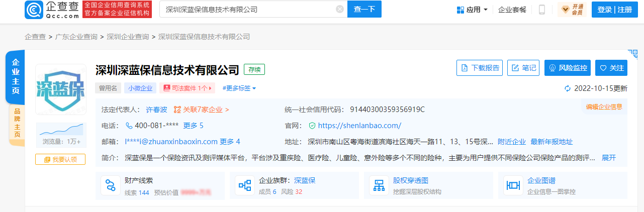Click the phone icon beside 400-081-****
The width and height of the screenshot is (644, 212).
[129, 126]
